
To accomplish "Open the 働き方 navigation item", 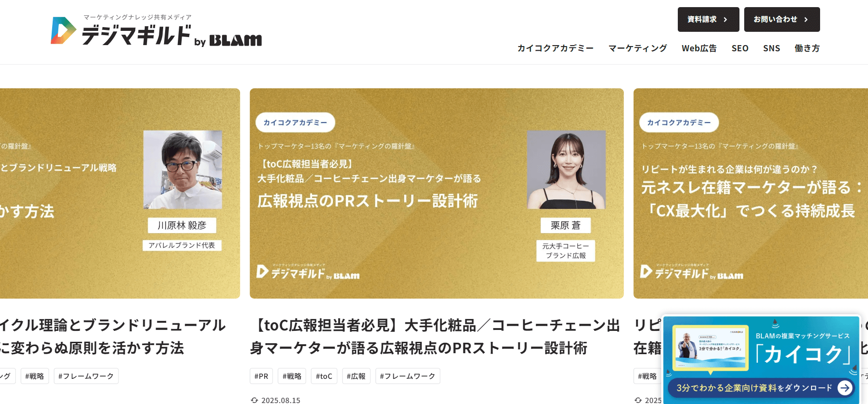I will coord(807,48).
